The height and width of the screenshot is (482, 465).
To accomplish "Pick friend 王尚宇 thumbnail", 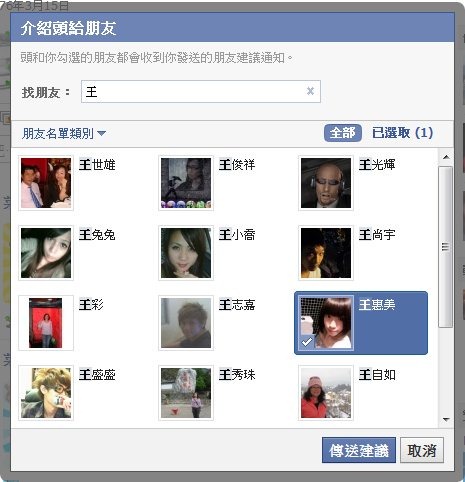I will pyautogui.click(x=326, y=253).
